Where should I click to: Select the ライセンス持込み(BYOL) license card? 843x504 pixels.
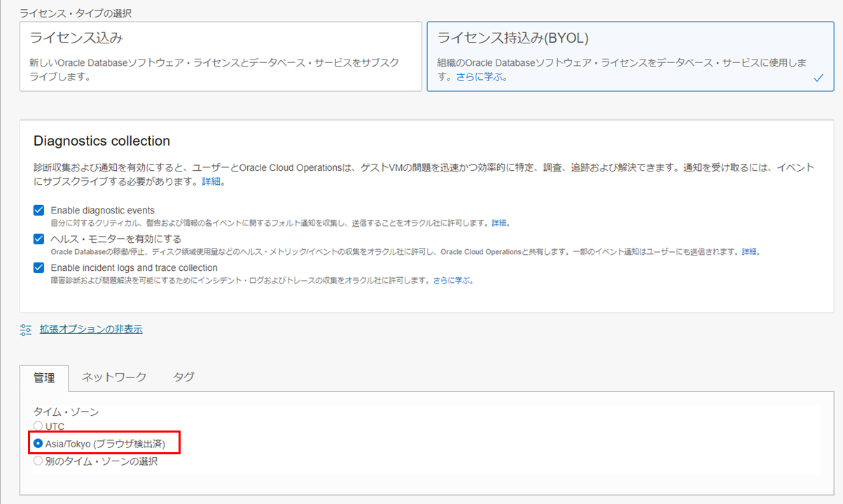pyautogui.click(x=629, y=56)
